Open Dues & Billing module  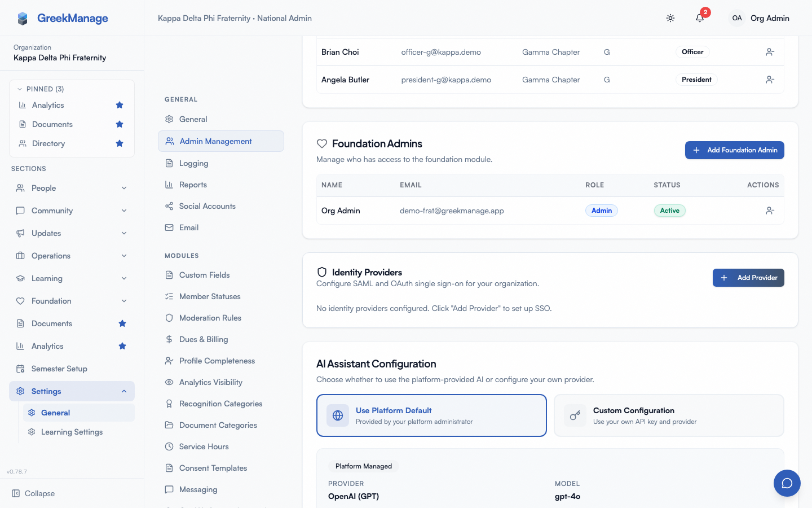221,339
